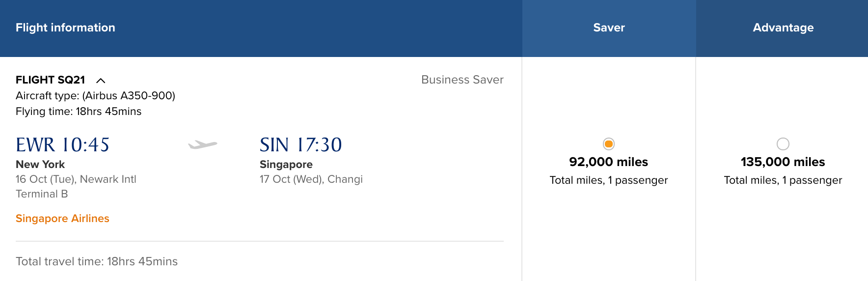868x281 pixels.
Task: Select the Saver 92,000 miles radio button
Action: (x=608, y=144)
